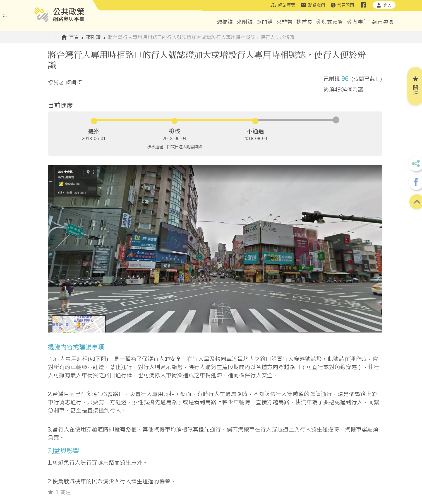Go to 來附議 breadcrumb link

(x=93, y=37)
